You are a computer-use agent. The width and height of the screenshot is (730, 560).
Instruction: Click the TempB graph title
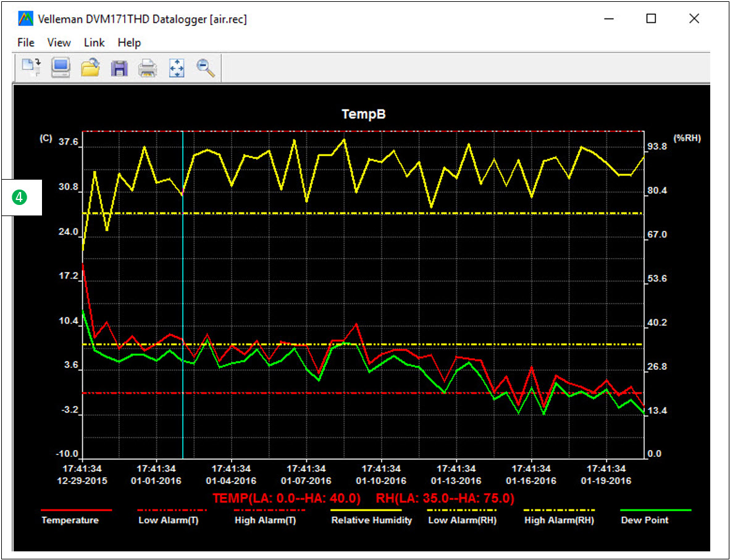pos(364,114)
